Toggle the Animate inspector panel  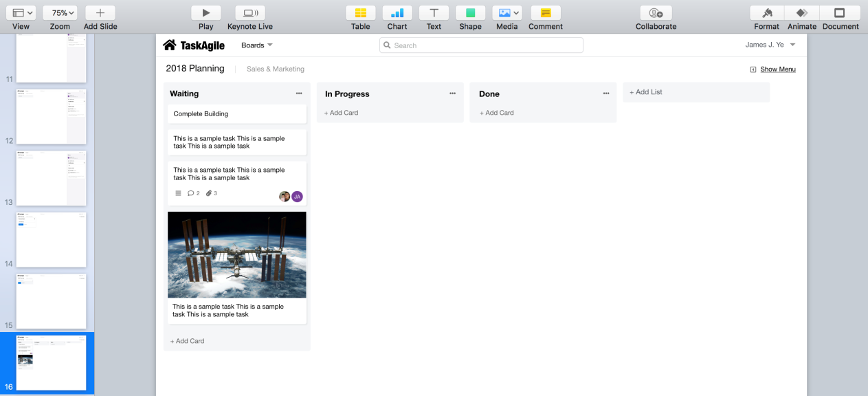[x=802, y=13]
